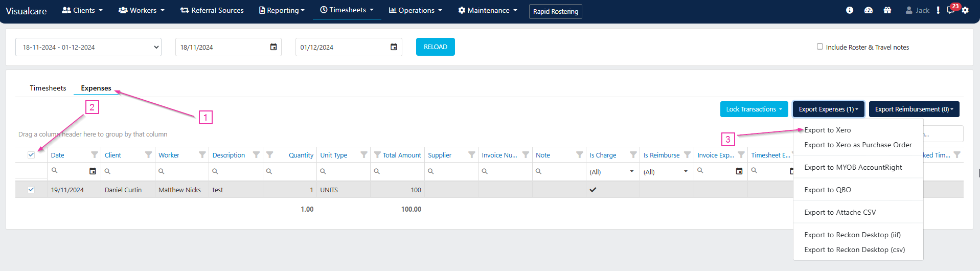Uncheck the 19/11/2024 expense row checkbox
Screen dimensions: 980x271
(31, 190)
